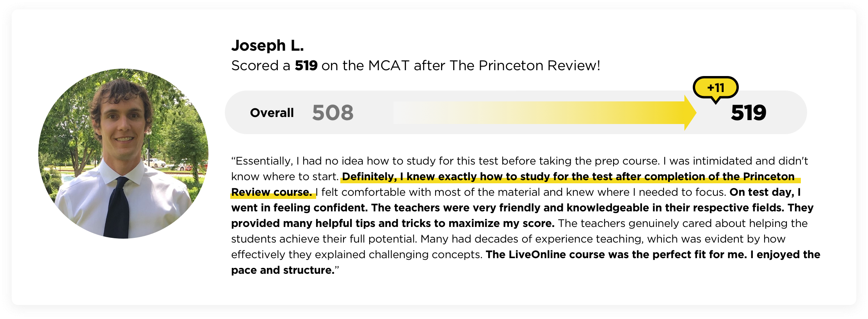Click bold "went in feeling confident" text
Image resolution: width=868 pixels, height=319 pixels.
click(x=299, y=208)
